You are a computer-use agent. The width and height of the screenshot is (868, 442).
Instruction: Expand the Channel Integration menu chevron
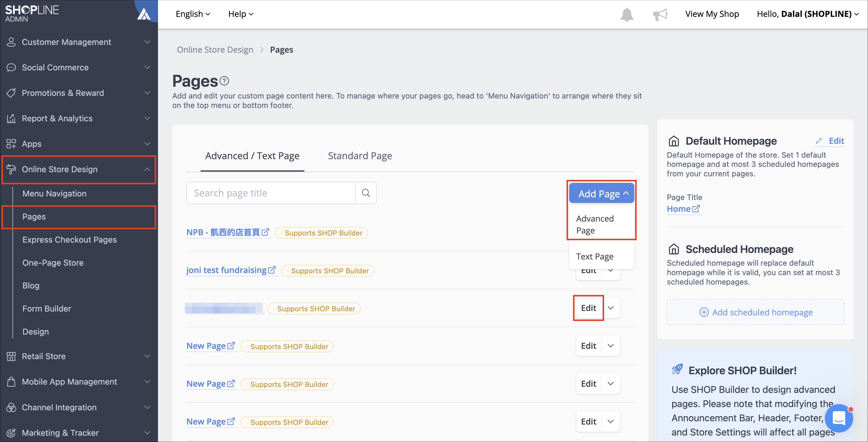tap(147, 407)
